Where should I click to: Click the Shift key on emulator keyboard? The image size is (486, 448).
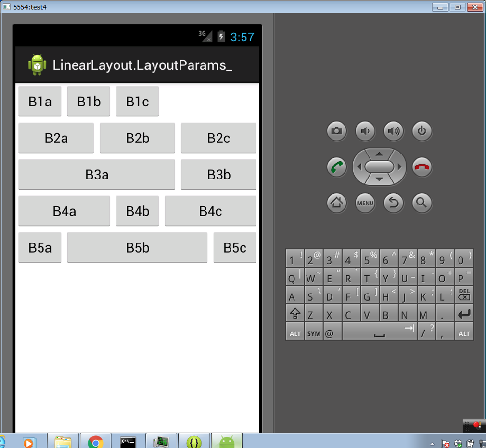(295, 313)
